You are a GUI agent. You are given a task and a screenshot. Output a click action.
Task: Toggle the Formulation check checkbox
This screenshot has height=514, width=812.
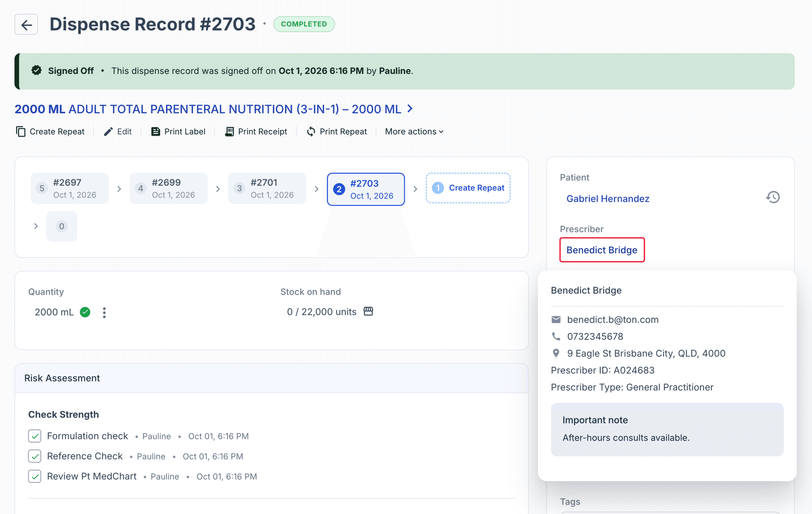(35, 436)
